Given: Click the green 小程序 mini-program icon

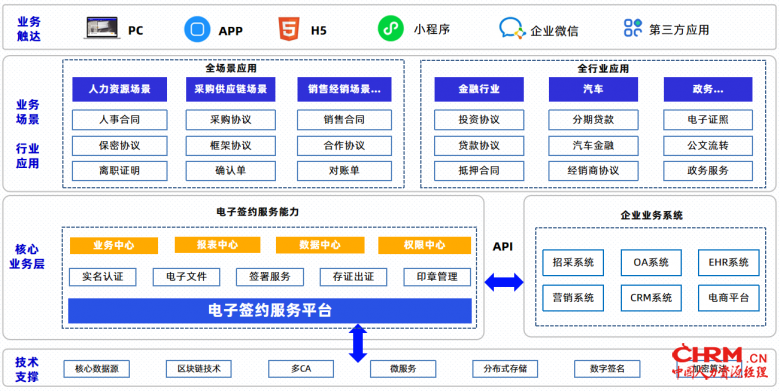Looking at the screenshot, I should coord(390,28).
